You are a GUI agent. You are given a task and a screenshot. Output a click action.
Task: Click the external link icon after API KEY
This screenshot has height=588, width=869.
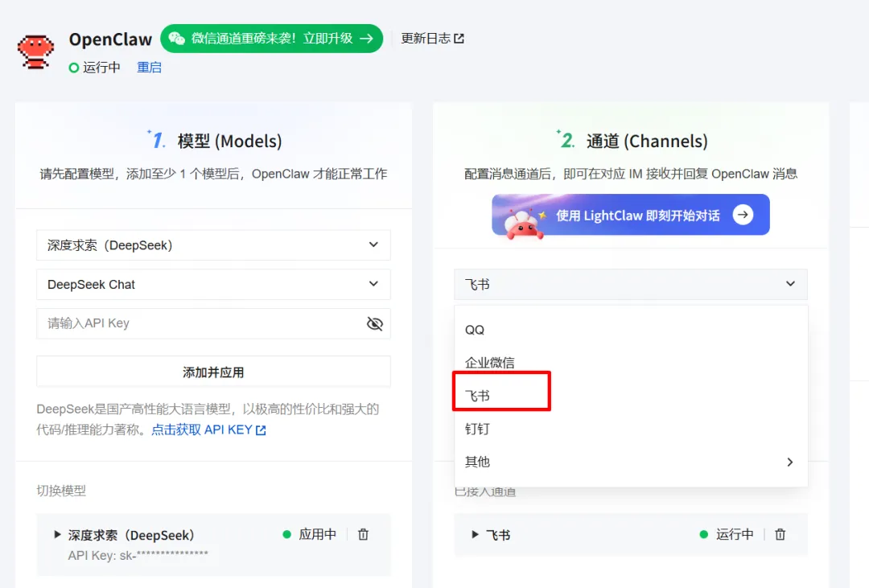[x=261, y=430]
